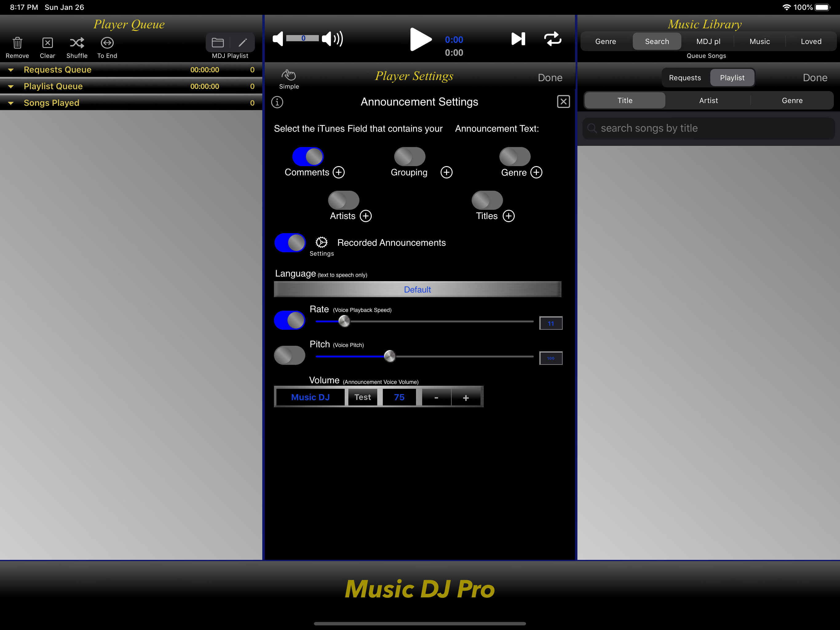Skip to the next track

pos(518,39)
